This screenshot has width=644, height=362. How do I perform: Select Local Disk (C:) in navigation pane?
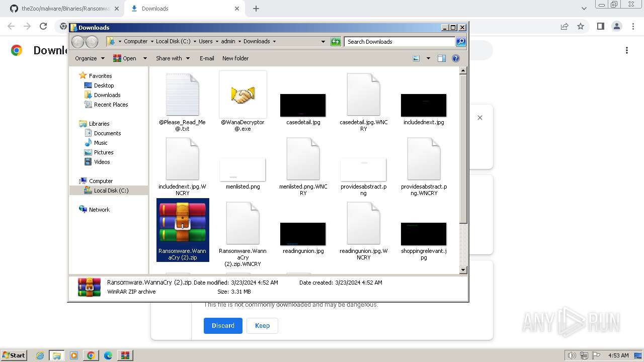tap(111, 191)
